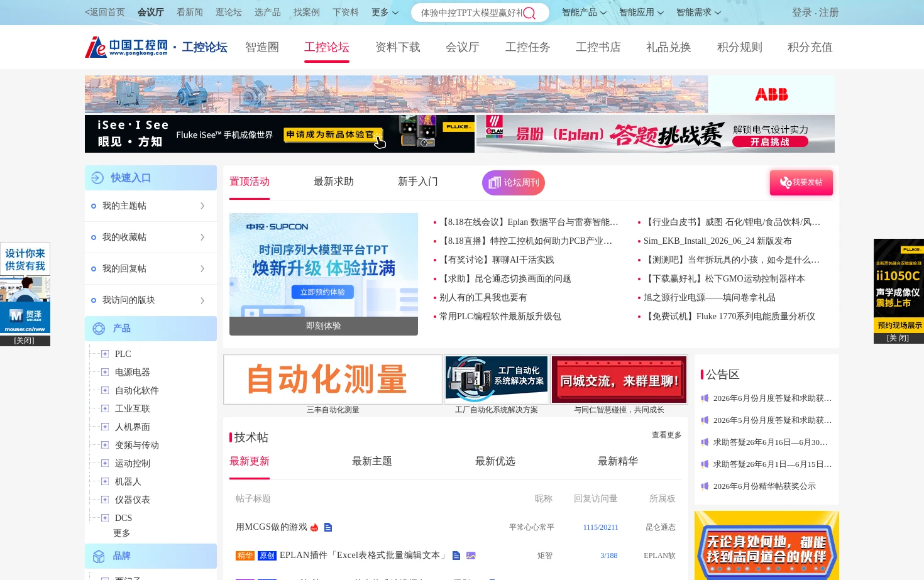Screen dimensions: 924x580
Task: Click megaphone icon beside 6月份精华帖获奖公示
Action: (705, 486)
